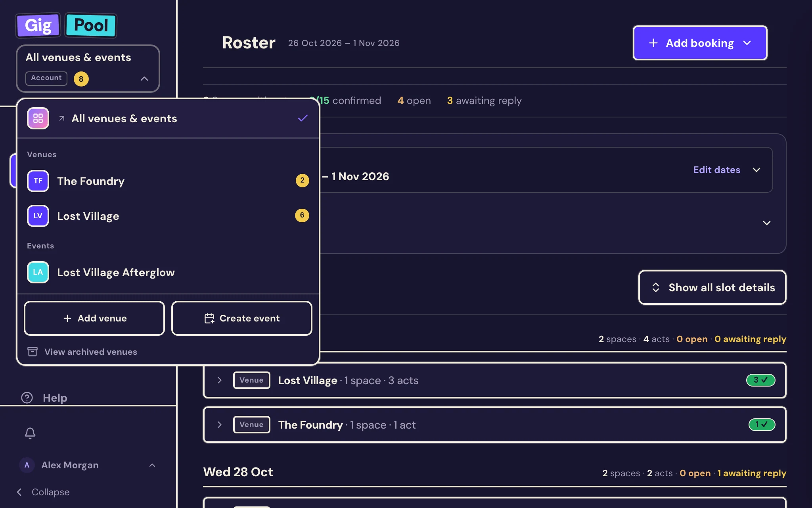Click Alex Morgan's avatar icon
The width and height of the screenshot is (812, 508).
(27, 465)
